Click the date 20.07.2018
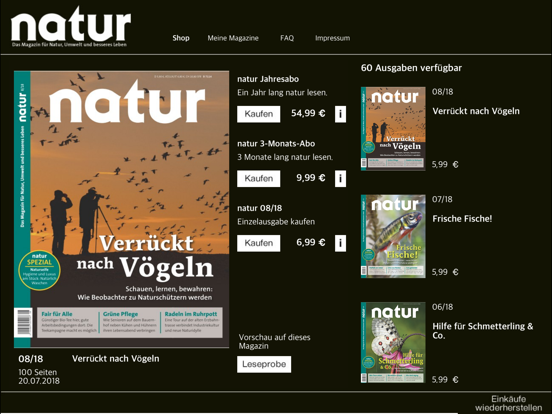This screenshot has height=414, width=552. pyautogui.click(x=39, y=381)
